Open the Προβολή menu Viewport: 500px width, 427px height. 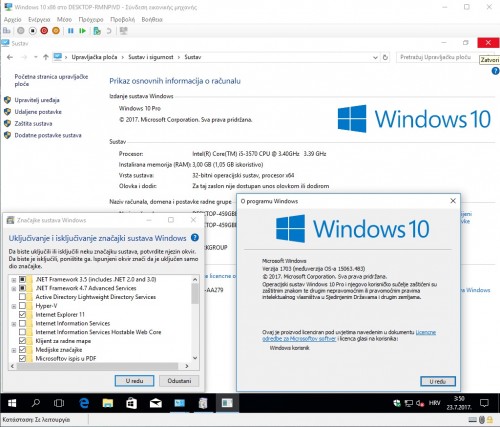123,20
